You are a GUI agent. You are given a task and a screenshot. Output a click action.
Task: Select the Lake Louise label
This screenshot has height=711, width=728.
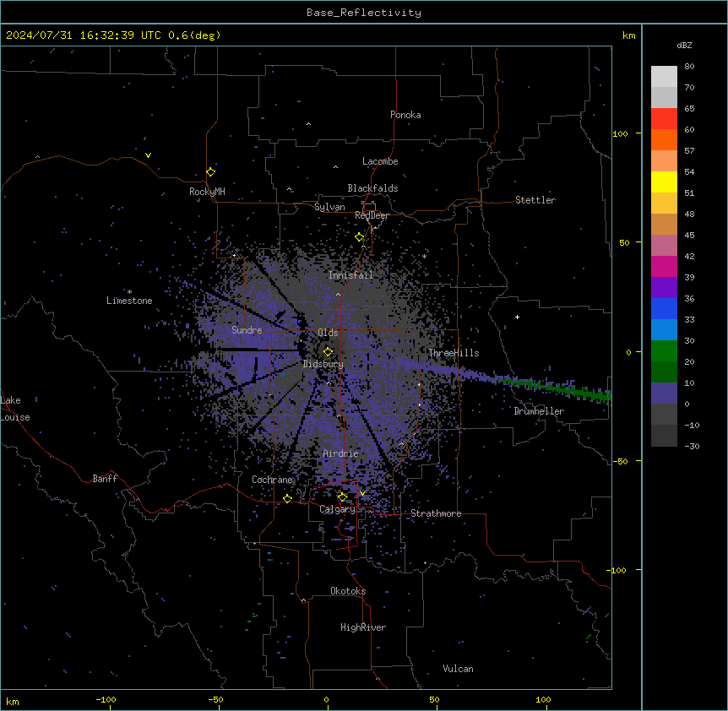(15, 409)
